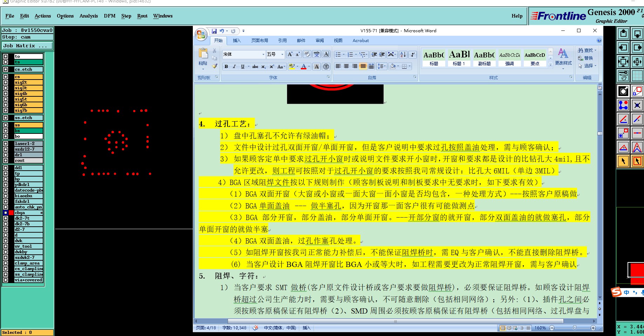Click the Grow Font icon

(x=290, y=54)
